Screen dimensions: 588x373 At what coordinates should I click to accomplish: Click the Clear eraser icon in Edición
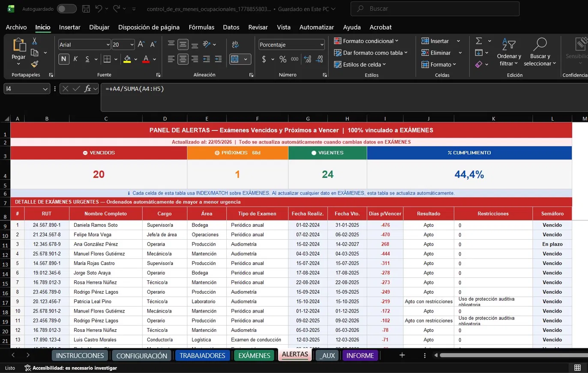(x=479, y=64)
